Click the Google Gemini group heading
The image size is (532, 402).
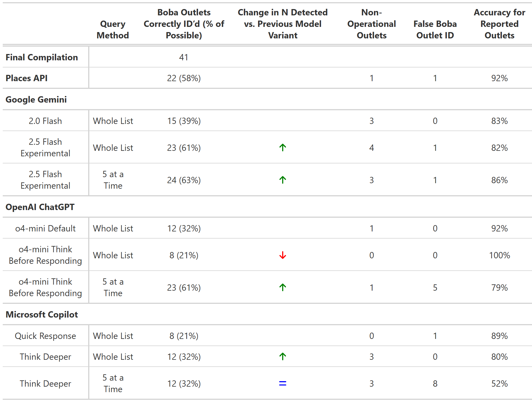click(36, 100)
